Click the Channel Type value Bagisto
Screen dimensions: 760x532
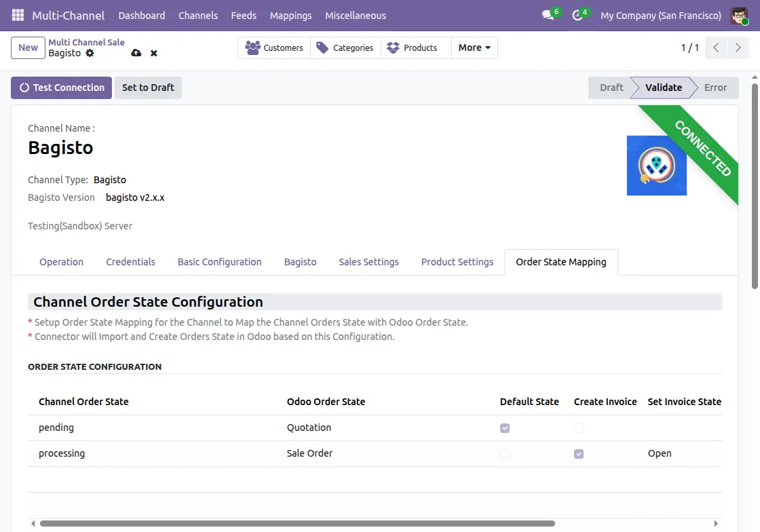pyautogui.click(x=109, y=180)
